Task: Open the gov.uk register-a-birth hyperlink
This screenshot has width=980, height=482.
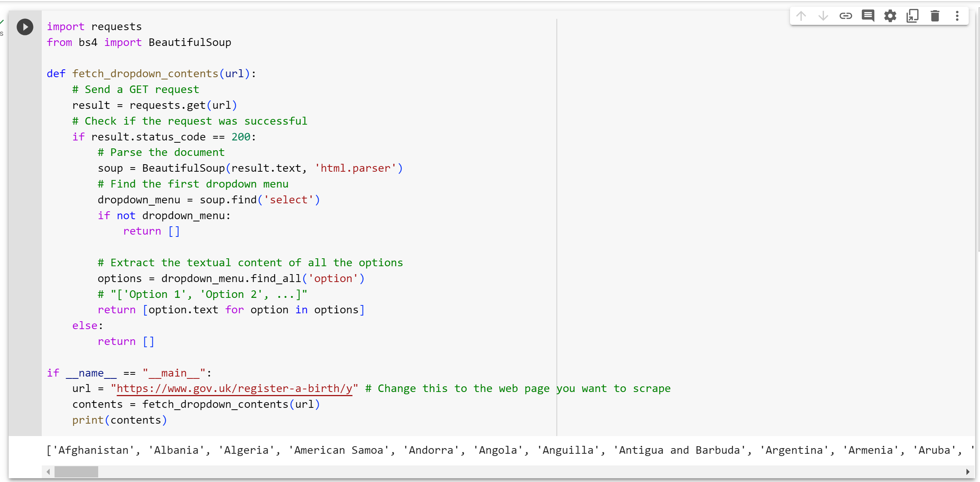Action: tap(234, 389)
